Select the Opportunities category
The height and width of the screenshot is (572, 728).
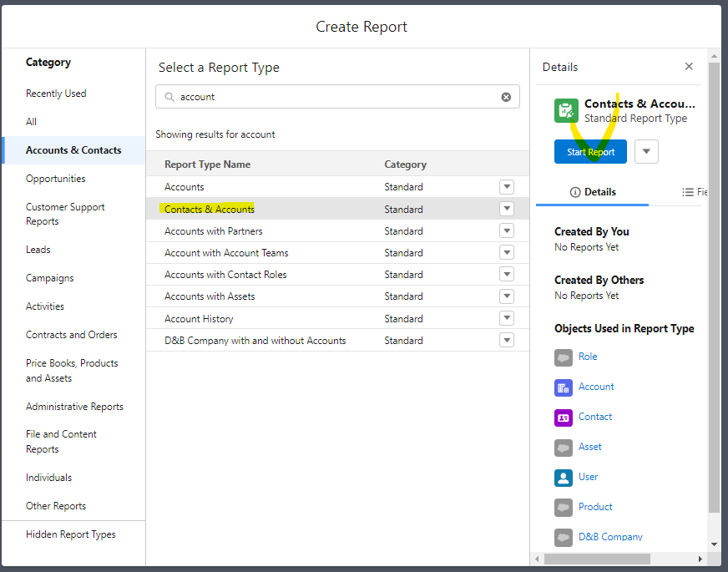point(56,179)
